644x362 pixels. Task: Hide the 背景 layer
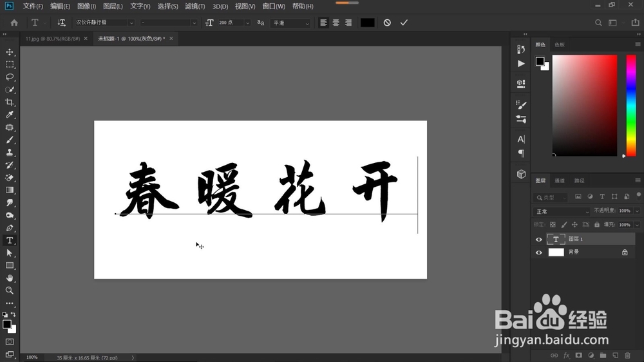[539, 252]
